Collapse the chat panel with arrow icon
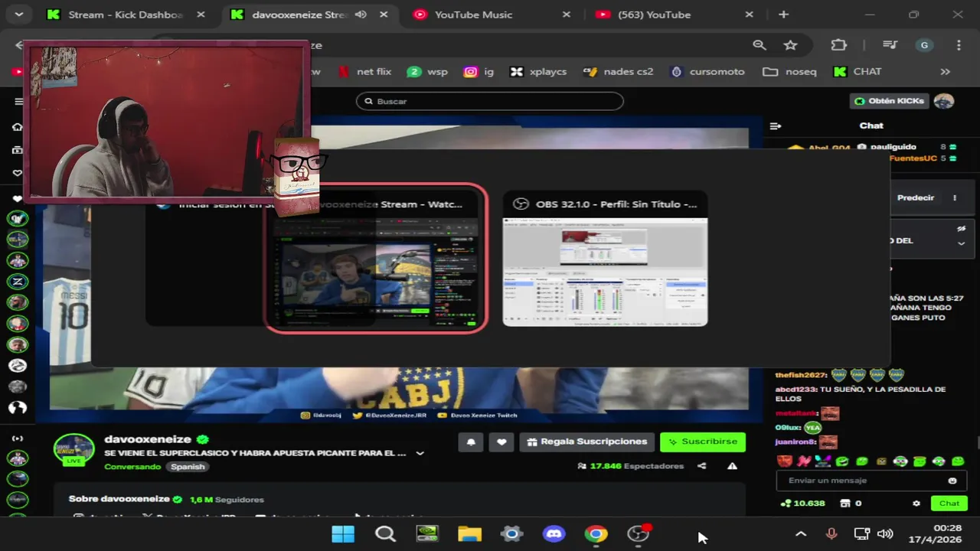 point(775,126)
